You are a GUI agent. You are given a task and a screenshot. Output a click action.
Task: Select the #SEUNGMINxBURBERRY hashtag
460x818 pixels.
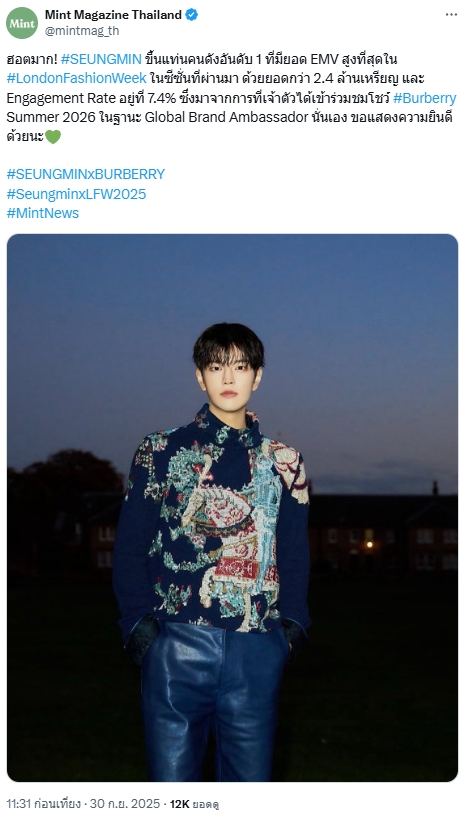pyautogui.click(x=86, y=174)
